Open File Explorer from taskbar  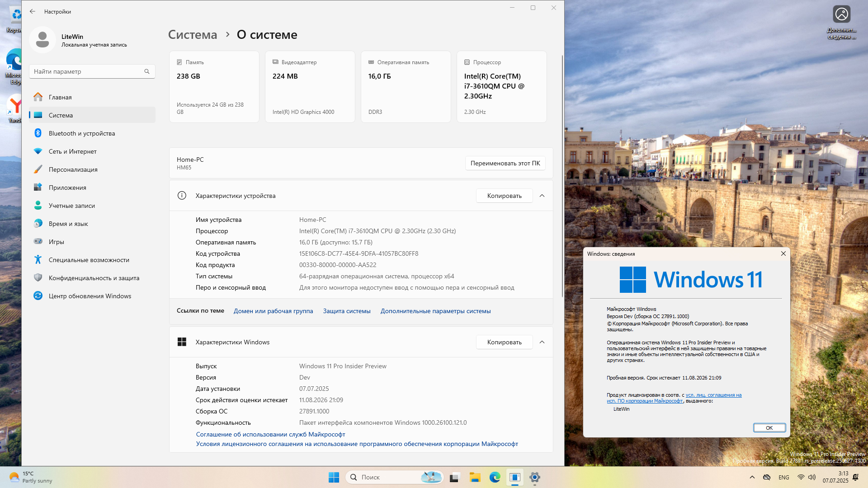tap(475, 477)
